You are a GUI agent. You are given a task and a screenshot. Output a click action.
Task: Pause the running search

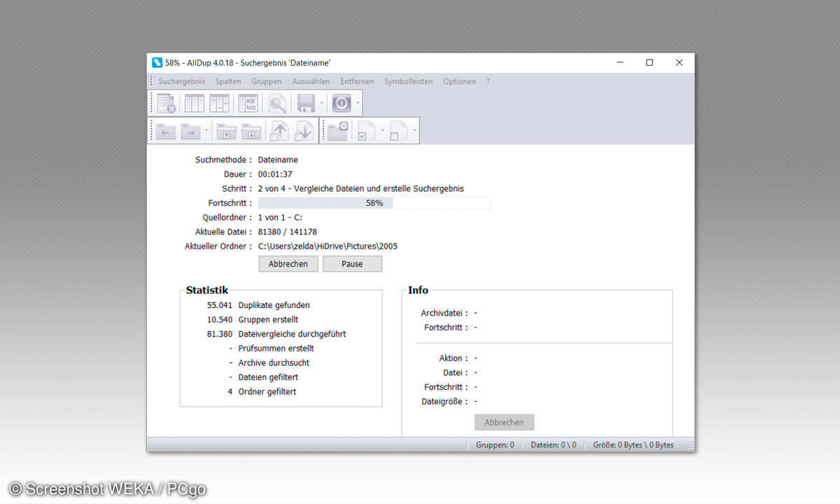[352, 264]
